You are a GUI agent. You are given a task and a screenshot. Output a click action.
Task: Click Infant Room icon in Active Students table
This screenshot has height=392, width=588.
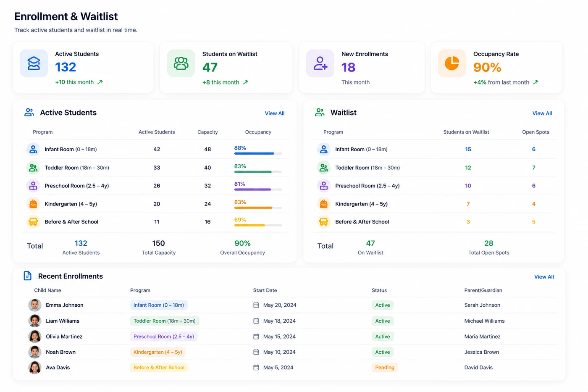pos(33,149)
